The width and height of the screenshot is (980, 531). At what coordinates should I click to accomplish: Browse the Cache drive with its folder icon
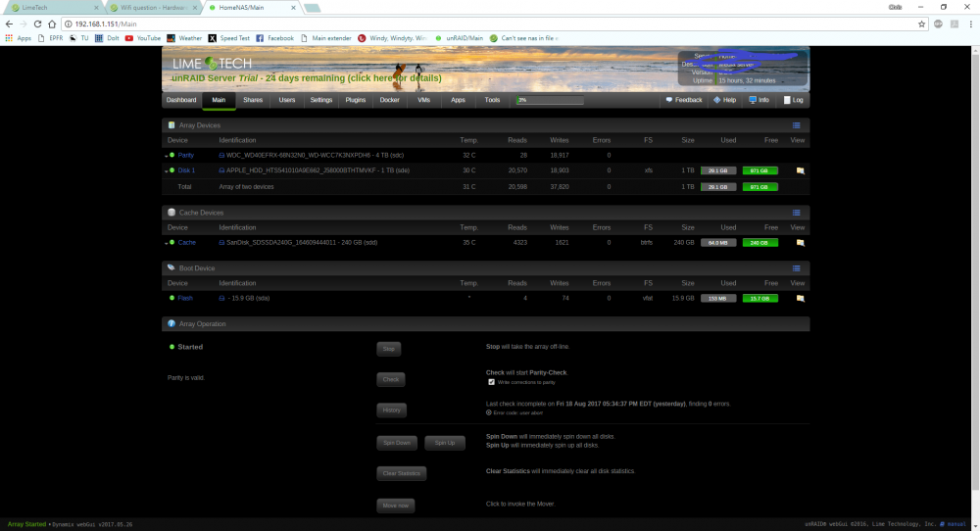(800, 243)
